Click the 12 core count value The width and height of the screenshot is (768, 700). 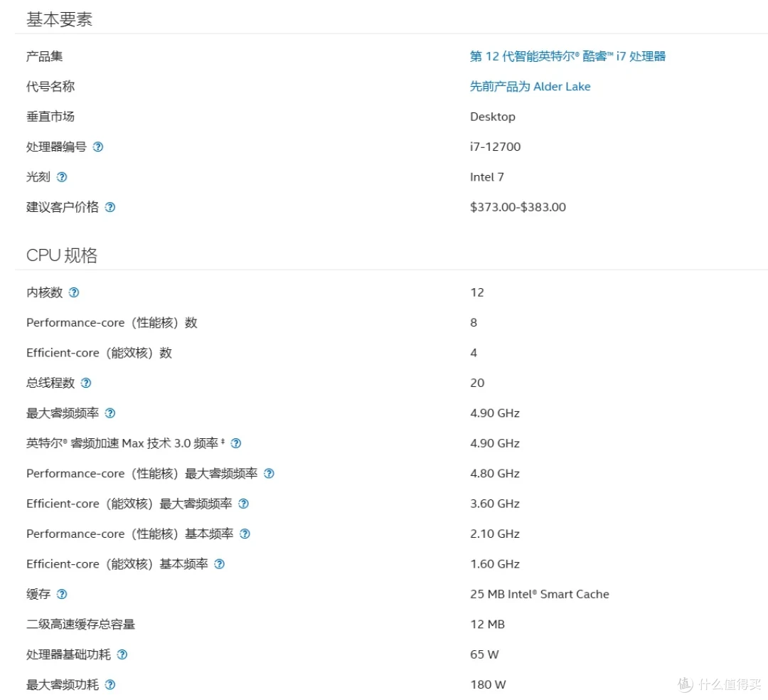click(477, 292)
